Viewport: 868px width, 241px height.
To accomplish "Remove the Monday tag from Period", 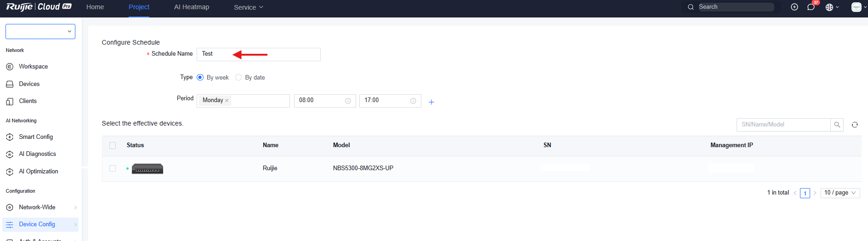I will [x=227, y=100].
